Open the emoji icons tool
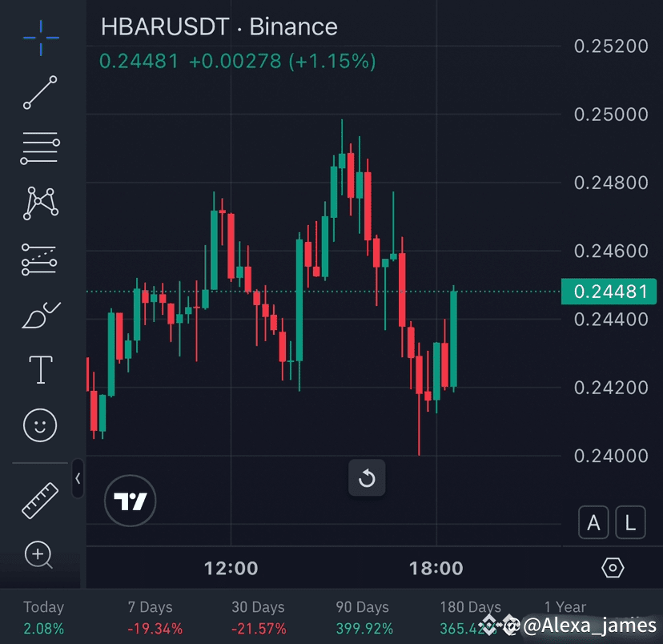Screen dimensions: 663x644 pos(40,425)
